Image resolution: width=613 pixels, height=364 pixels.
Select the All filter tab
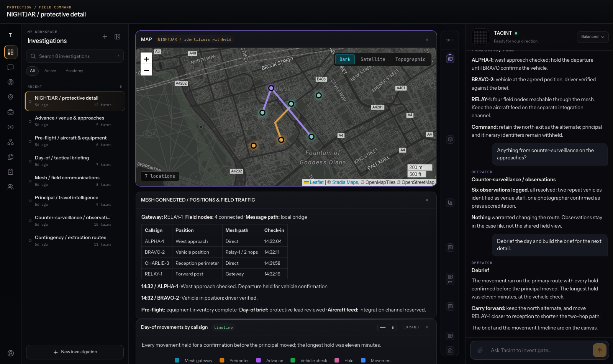click(x=32, y=71)
